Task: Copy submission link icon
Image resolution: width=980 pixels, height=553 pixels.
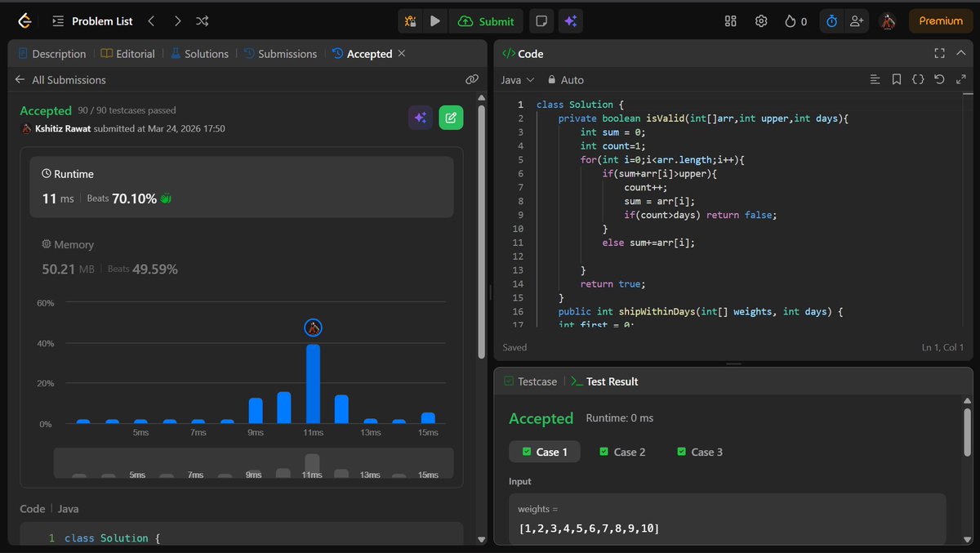Action: (x=471, y=79)
